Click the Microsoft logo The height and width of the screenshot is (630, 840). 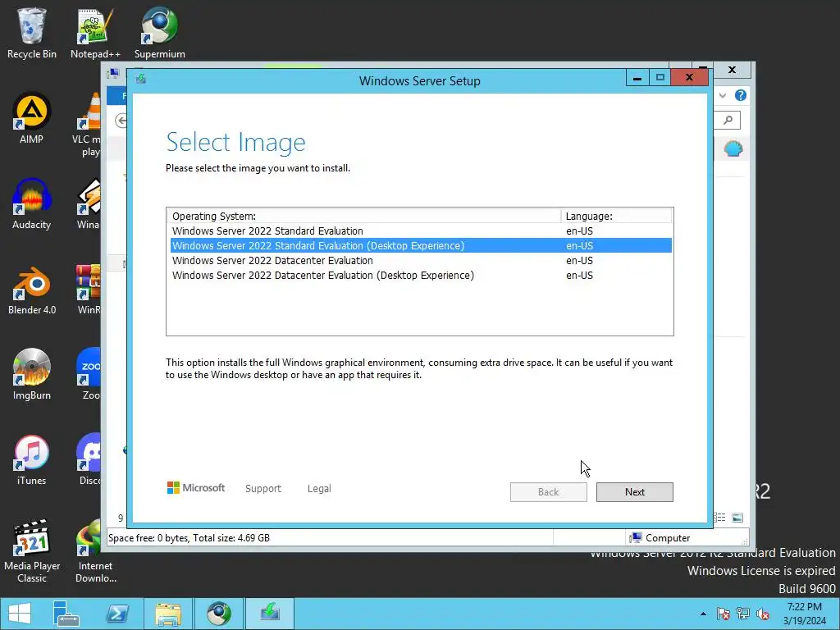(196, 488)
